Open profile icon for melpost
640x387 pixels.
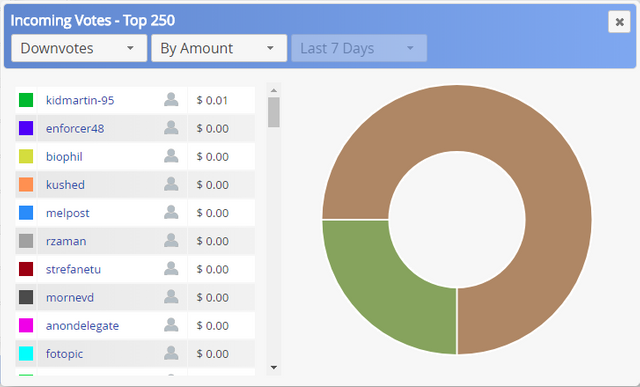pos(171,212)
